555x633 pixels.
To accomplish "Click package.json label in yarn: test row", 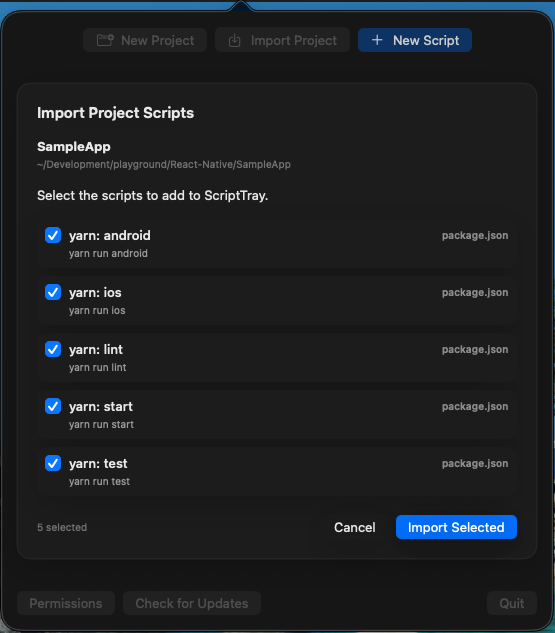I will click(475, 463).
